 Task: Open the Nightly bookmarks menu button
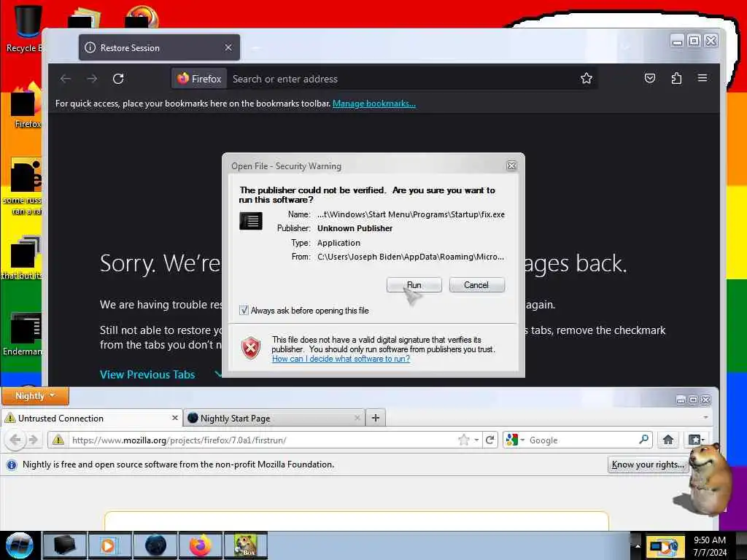(696, 440)
